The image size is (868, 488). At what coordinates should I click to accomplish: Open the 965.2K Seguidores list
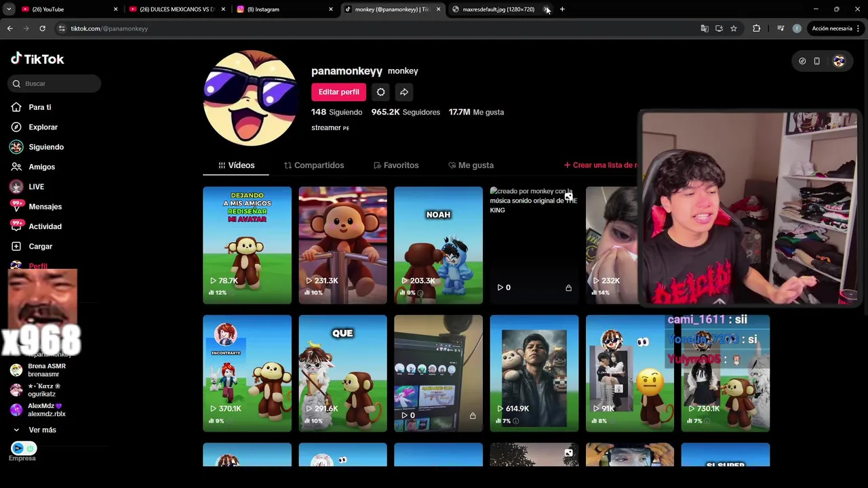coord(406,112)
